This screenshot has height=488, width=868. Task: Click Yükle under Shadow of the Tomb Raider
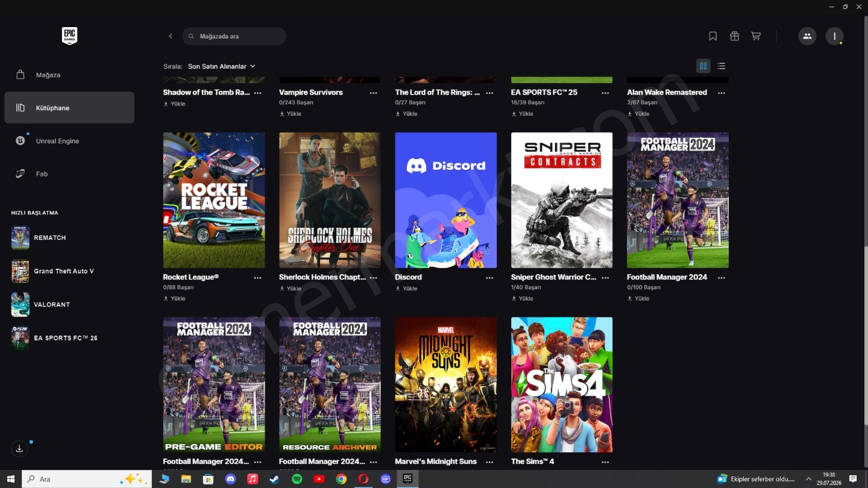point(174,104)
